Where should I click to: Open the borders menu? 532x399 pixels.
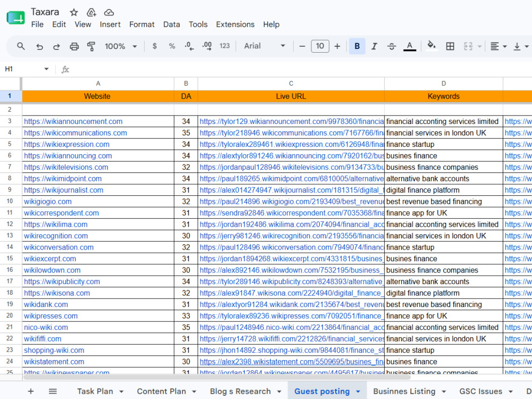(x=450, y=46)
